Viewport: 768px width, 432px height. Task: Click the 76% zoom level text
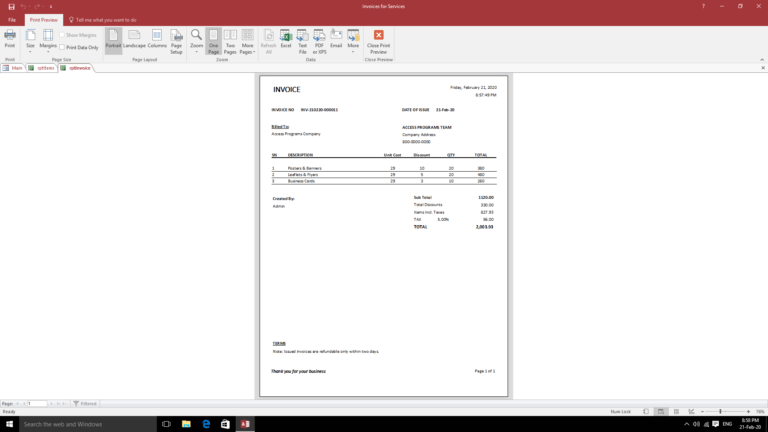[760, 412]
